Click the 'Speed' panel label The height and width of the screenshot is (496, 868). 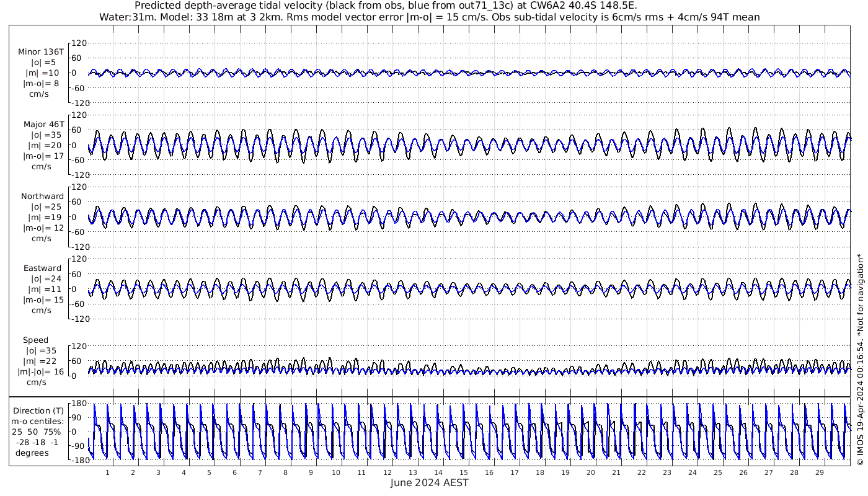[35, 340]
